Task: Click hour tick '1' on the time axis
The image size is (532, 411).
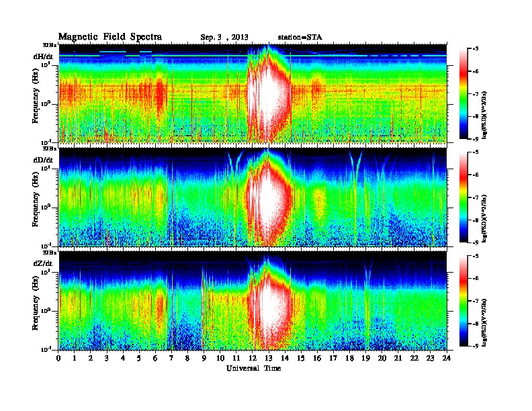Action: [75, 358]
